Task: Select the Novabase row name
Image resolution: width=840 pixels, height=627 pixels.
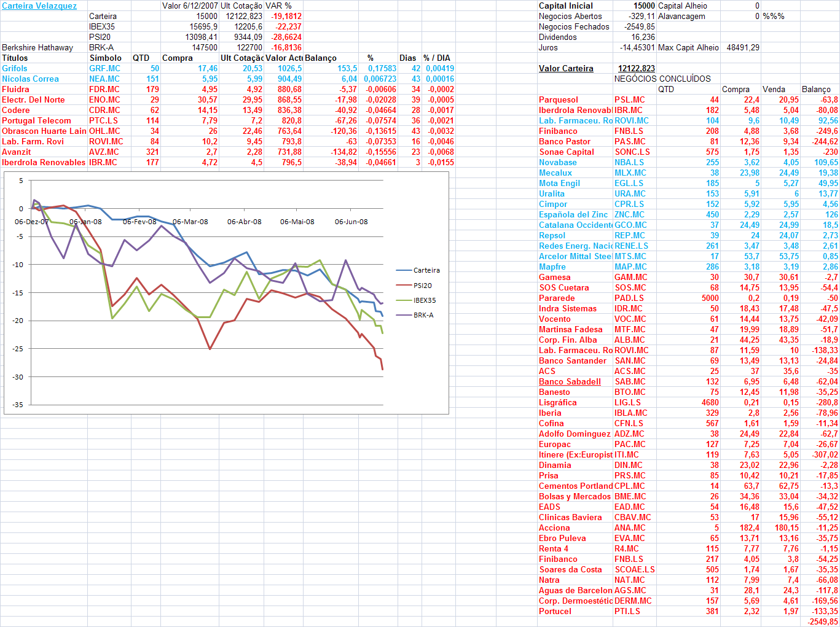Action: pyautogui.click(x=558, y=163)
